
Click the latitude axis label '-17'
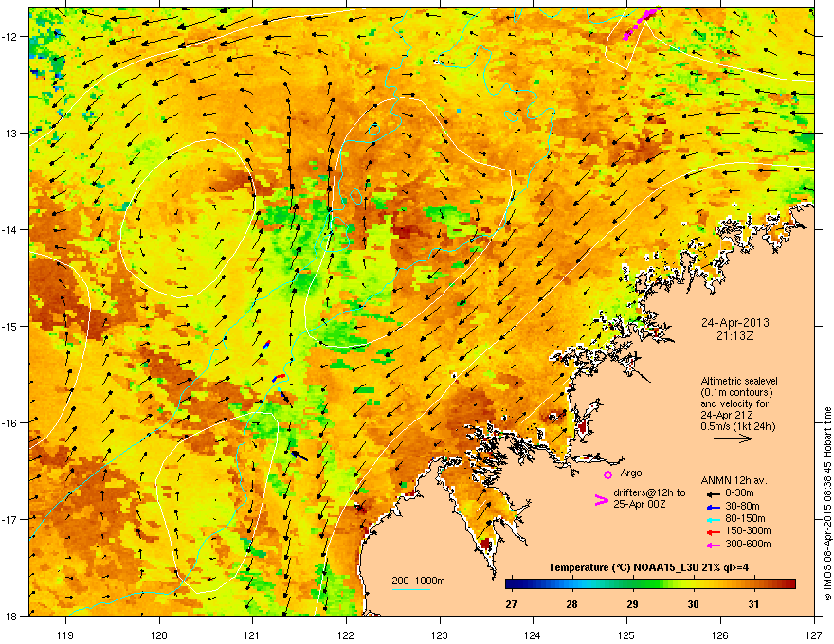pos(10,519)
